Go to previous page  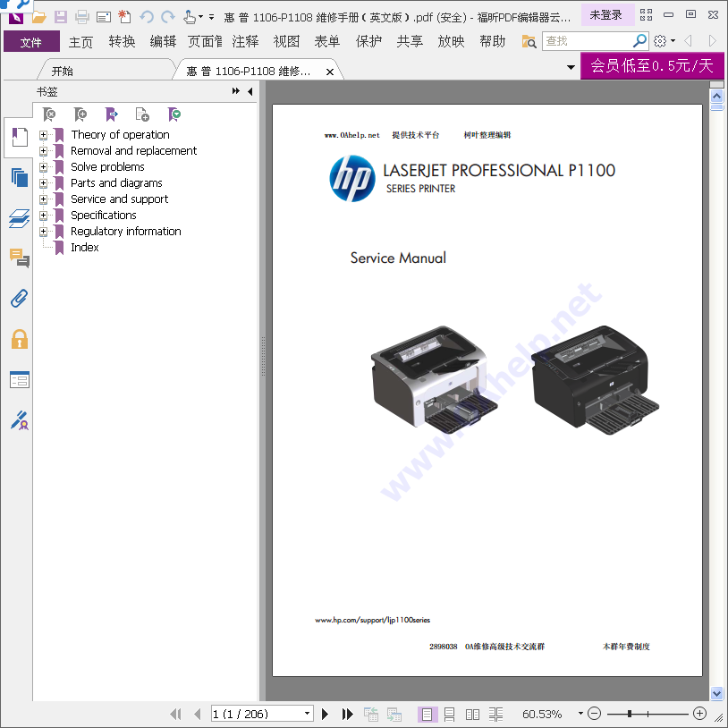(198, 714)
